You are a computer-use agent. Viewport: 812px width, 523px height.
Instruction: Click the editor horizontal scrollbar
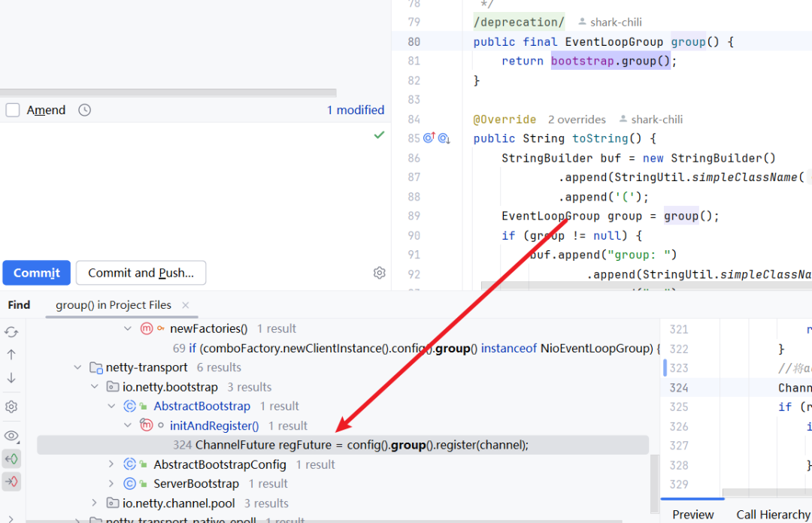[x=647, y=286]
